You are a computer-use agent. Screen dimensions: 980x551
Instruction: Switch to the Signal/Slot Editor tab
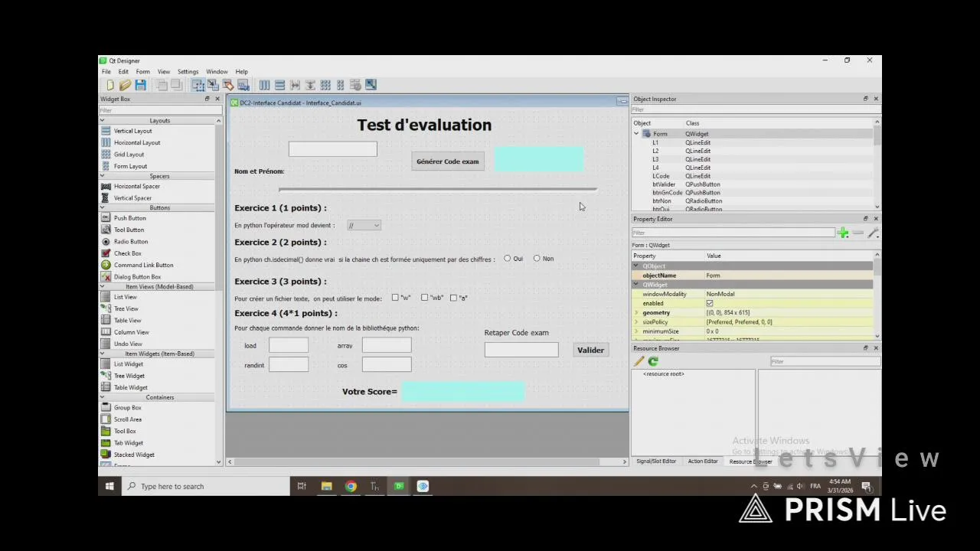point(656,461)
